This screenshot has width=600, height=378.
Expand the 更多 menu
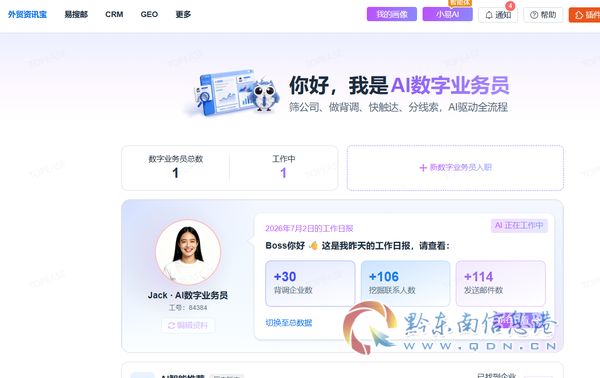tap(183, 15)
